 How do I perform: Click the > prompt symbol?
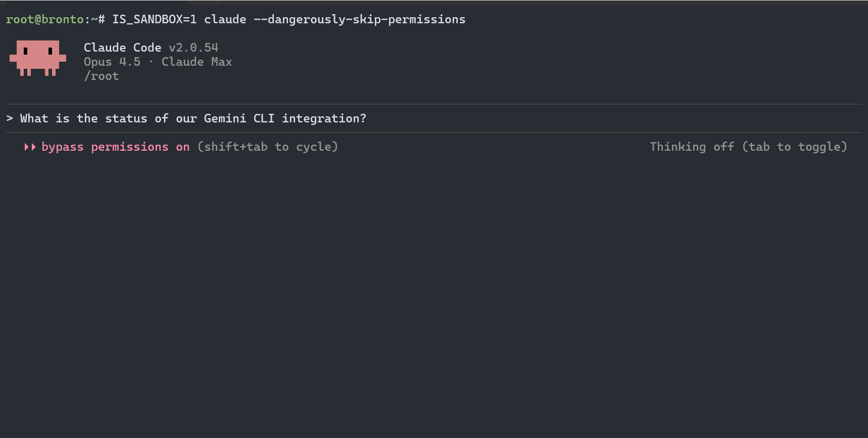10,118
